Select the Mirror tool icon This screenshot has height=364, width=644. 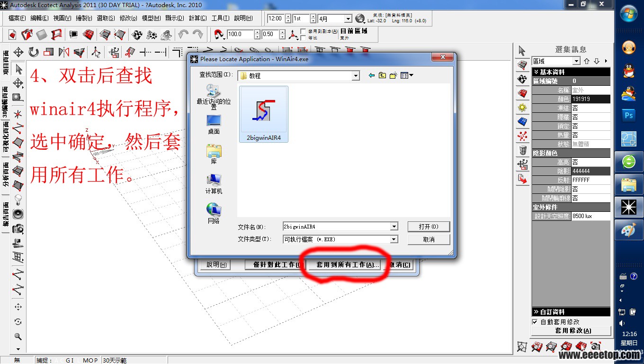coord(64,52)
